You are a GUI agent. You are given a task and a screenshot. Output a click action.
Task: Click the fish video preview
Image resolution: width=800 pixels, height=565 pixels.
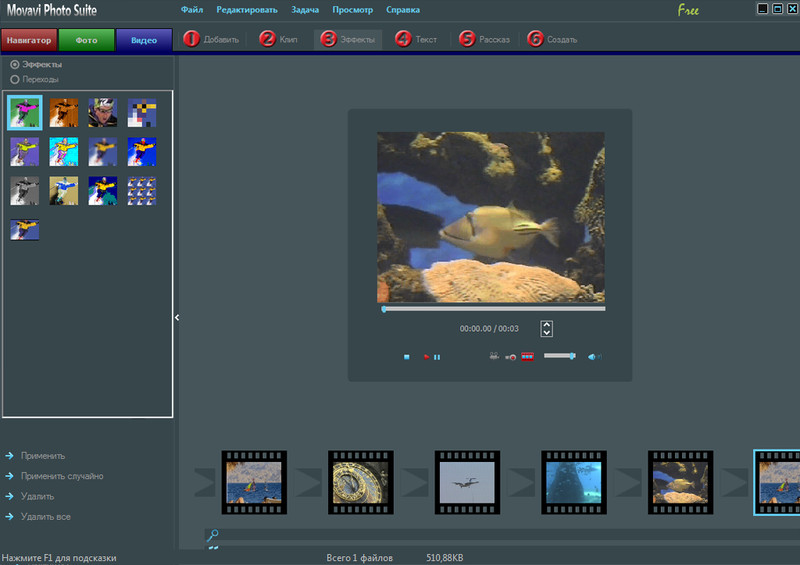(491, 217)
